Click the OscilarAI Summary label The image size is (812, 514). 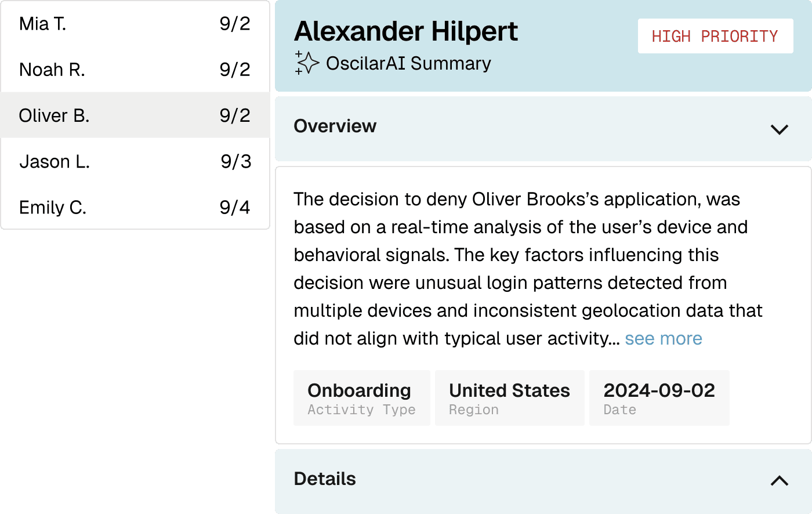[408, 63]
